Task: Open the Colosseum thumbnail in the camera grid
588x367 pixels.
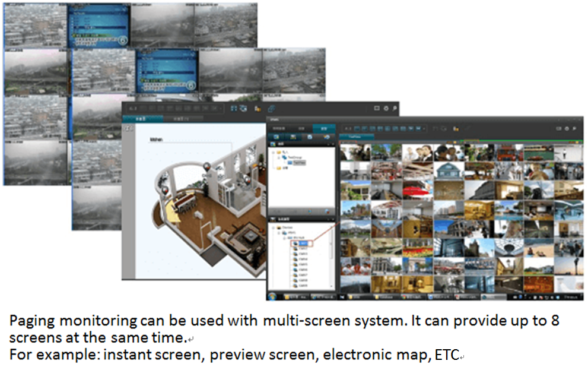Action: pyautogui.click(x=449, y=229)
